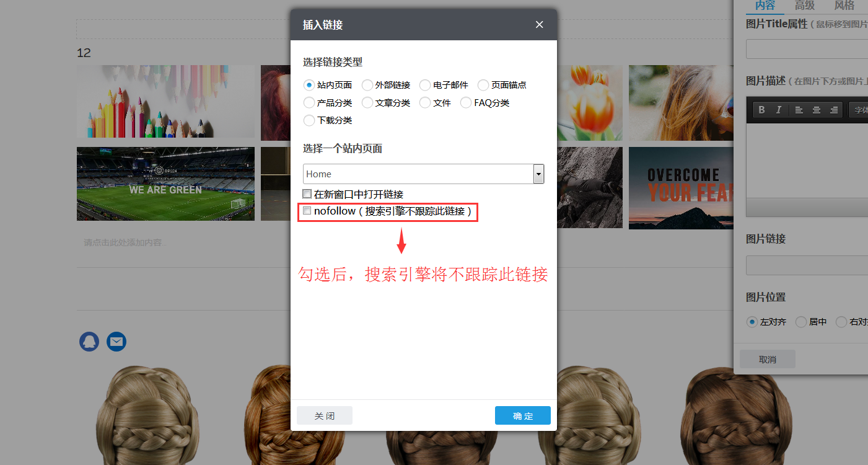The image size is (868, 465).
Task: Enable the nofollow checkbox
Action: 307,210
